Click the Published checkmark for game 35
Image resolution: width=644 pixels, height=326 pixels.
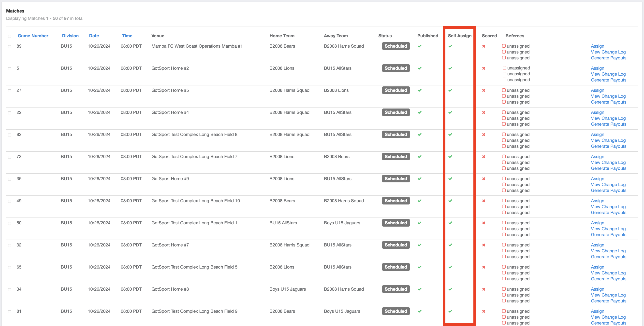point(420,179)
